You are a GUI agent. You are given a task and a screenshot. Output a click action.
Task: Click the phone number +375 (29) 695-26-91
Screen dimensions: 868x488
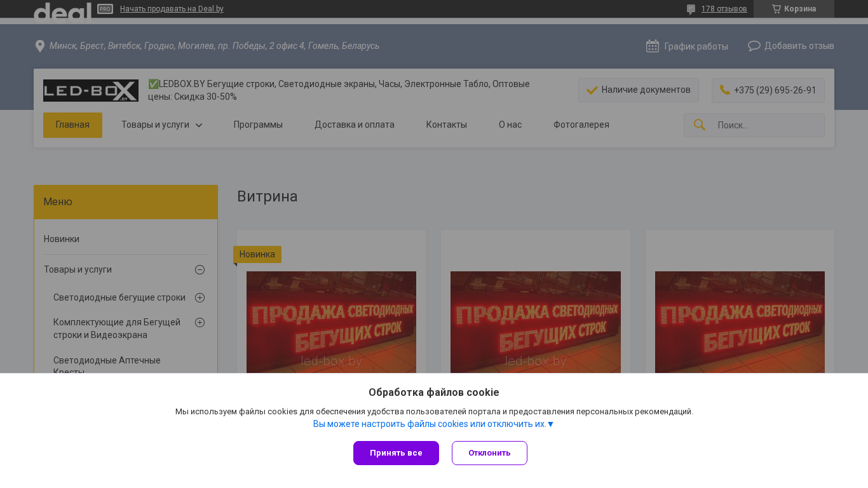coord(775,90)
